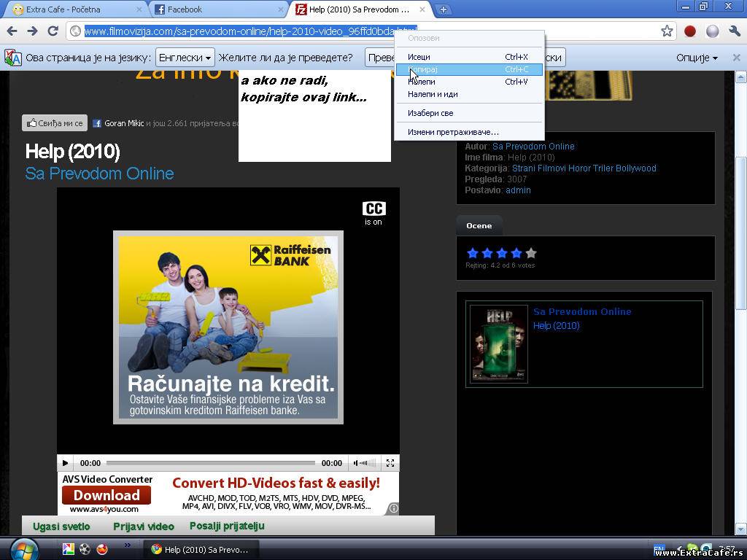
Task: Choose Изабери све in the context menu
Action: [430, 113]
